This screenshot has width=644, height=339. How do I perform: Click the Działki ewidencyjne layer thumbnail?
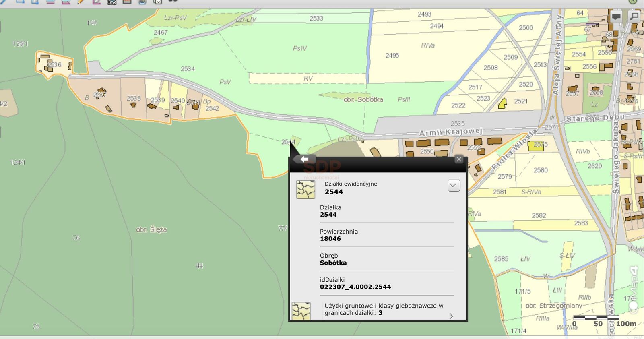pos(305,189)
